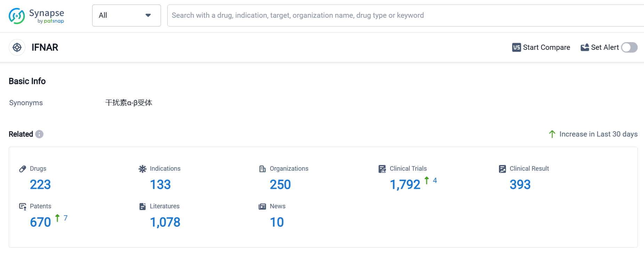Click the Start Compare VS icon
The height and width of the screenshot is (255, 644).
point(516,47)
